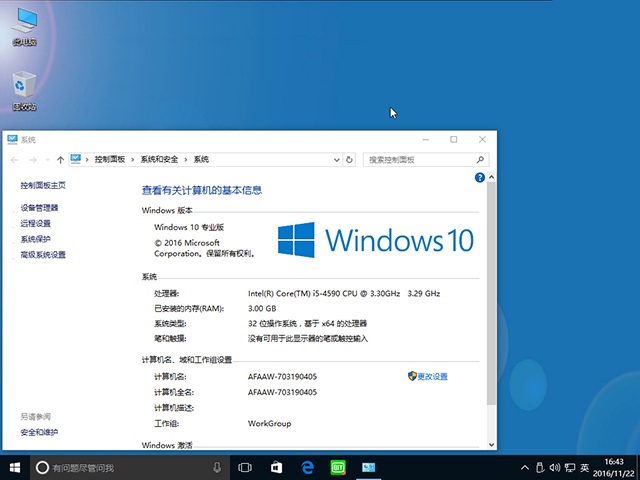Screen dimensions: 640x480
Task: Open 设备管理器 from the left sidebar
Action: pos(40,208)
